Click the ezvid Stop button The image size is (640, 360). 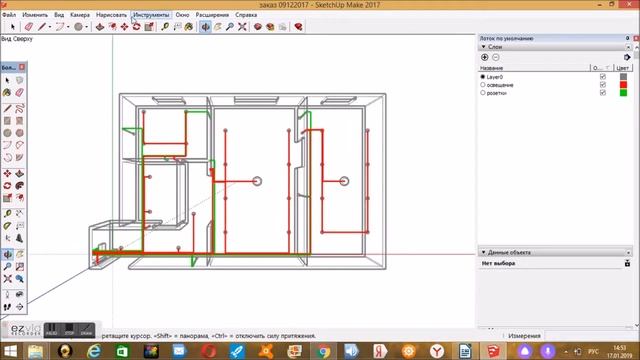pyautogui.click(x=69, y=330)
